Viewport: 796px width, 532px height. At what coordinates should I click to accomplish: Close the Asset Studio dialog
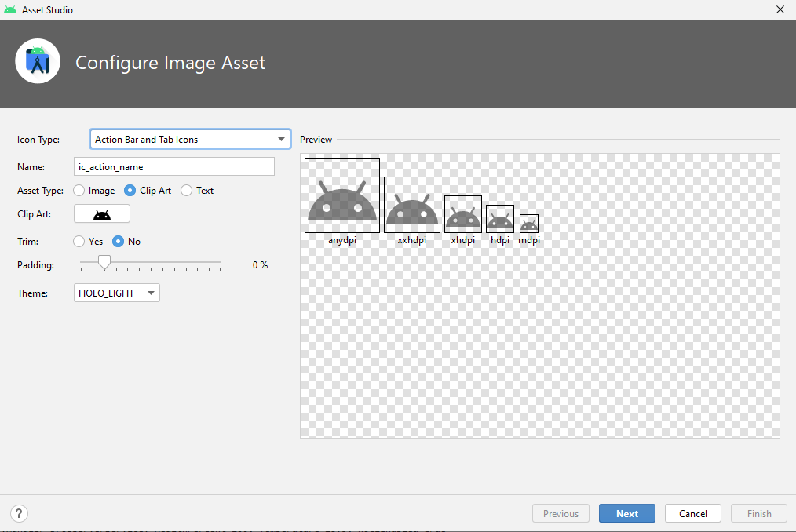pos(780,9)
